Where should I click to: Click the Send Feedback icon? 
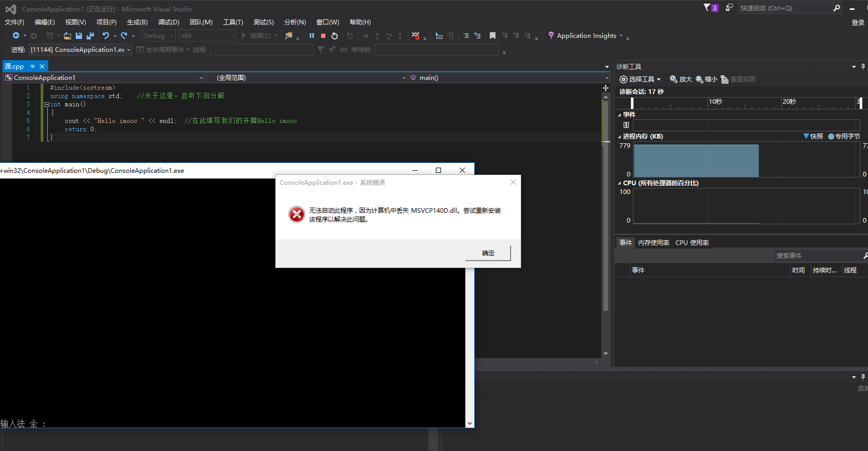coord(729,8)
